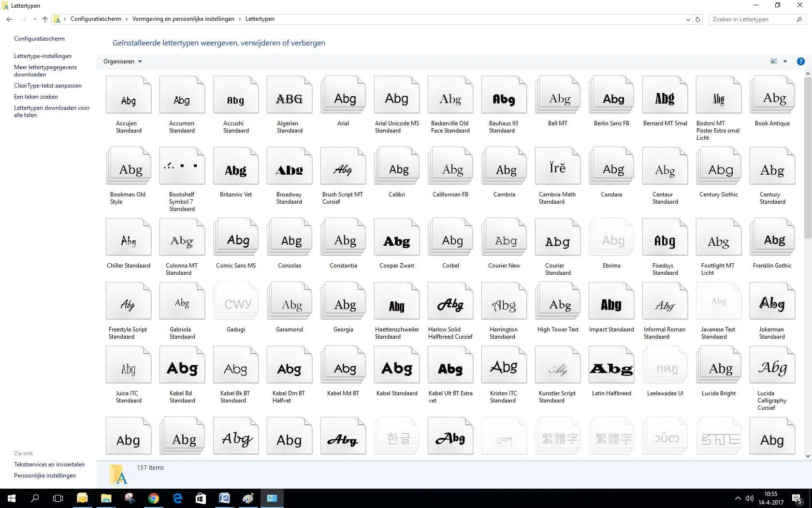Open the help question mark icon
The width and height of the screenshot is (812, 508).
coord(800,61)
